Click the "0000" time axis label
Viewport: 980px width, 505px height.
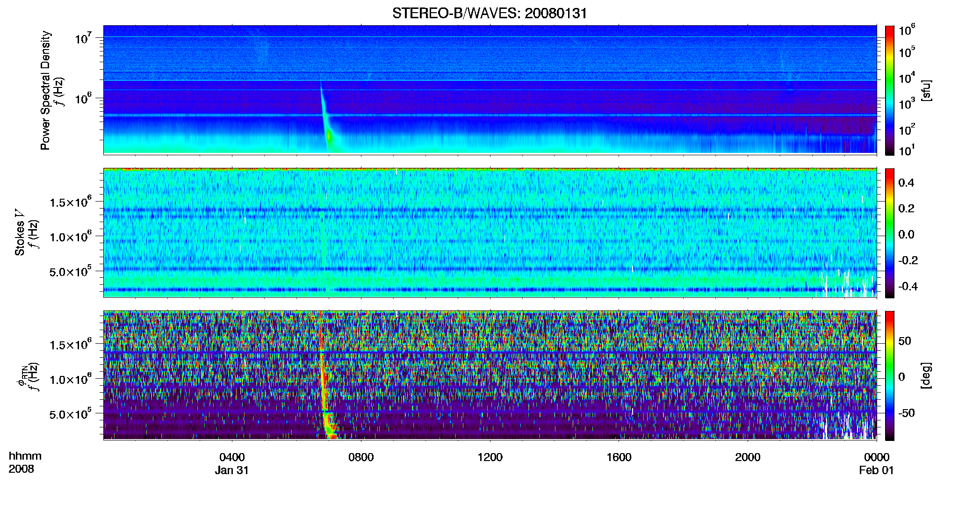pos(877,457)
